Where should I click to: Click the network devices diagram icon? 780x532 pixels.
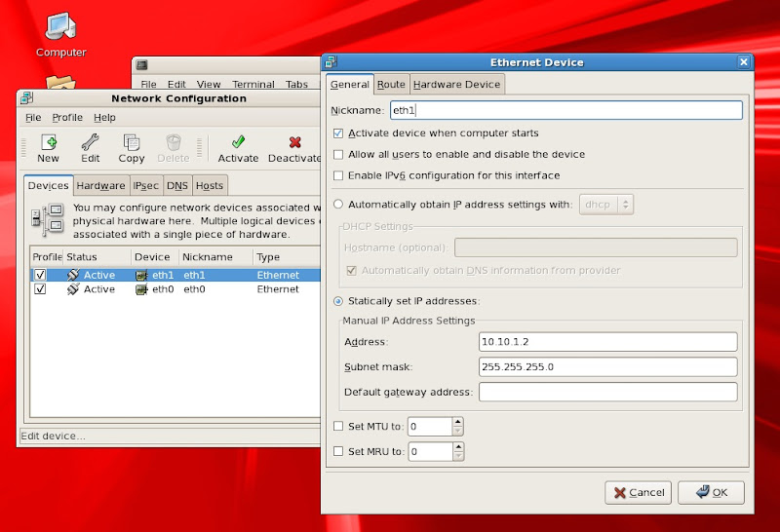click(47, 219)
